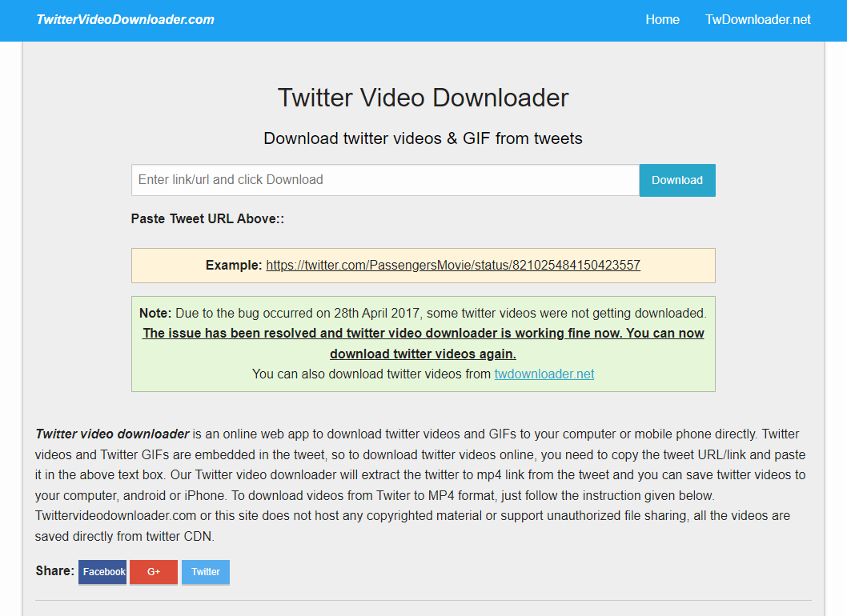Follow the twdownloader.net link in the note

tap(544, 374)
